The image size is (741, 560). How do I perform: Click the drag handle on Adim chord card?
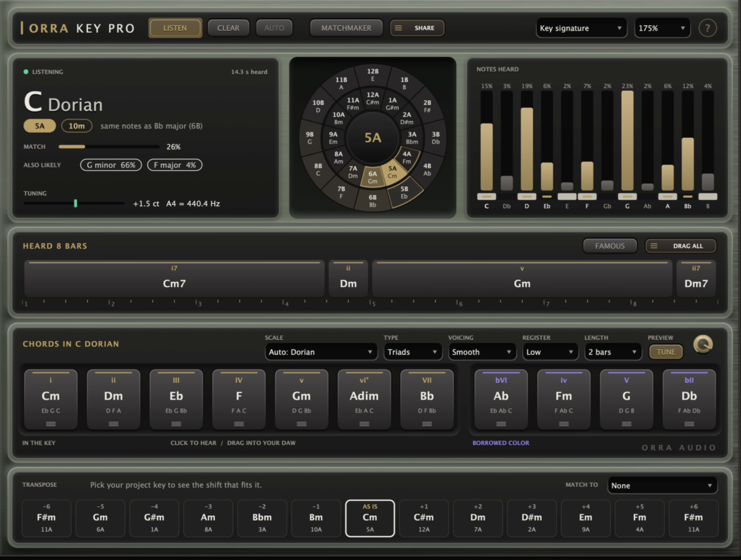click(x=364, y=424)
